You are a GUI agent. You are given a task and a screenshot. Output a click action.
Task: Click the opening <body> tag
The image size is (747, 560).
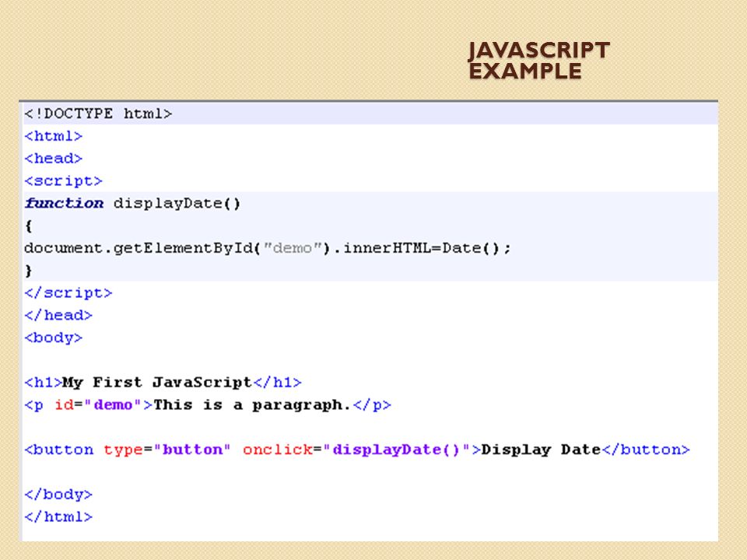coord(54,338)
